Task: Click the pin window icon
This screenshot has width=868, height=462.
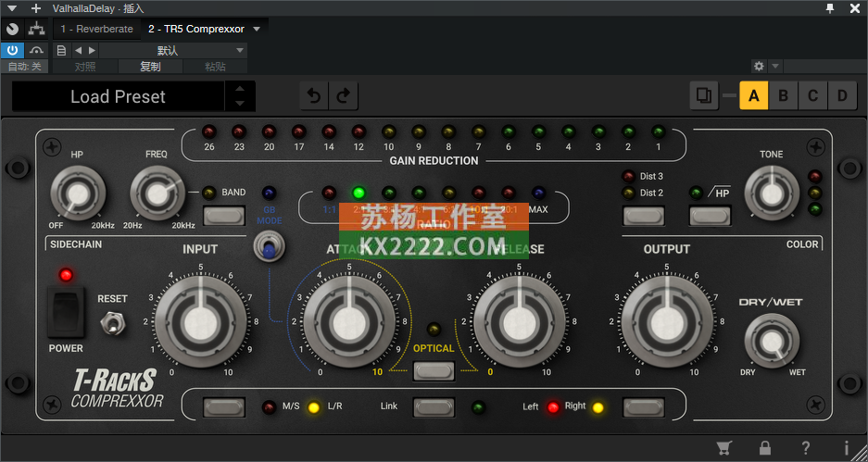Action: 830,8
